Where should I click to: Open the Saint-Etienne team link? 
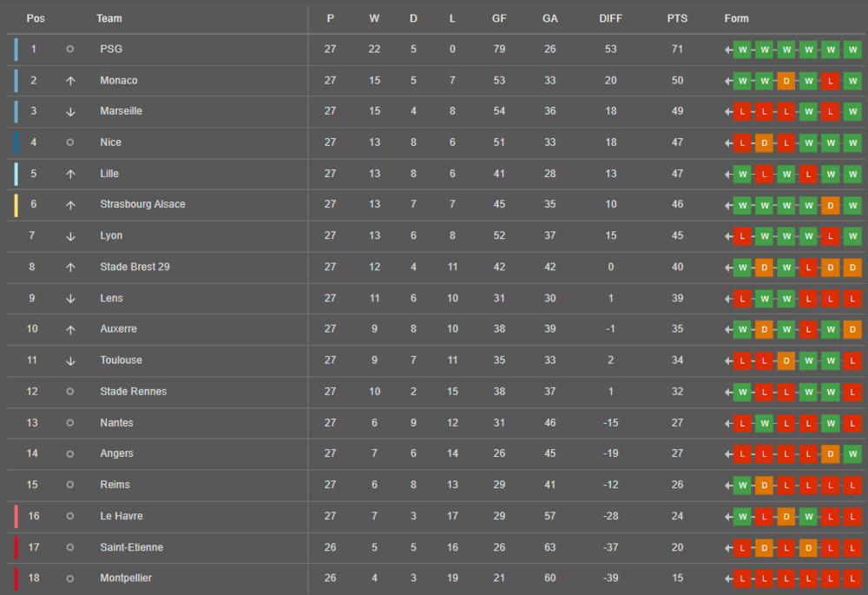[131, 547]
